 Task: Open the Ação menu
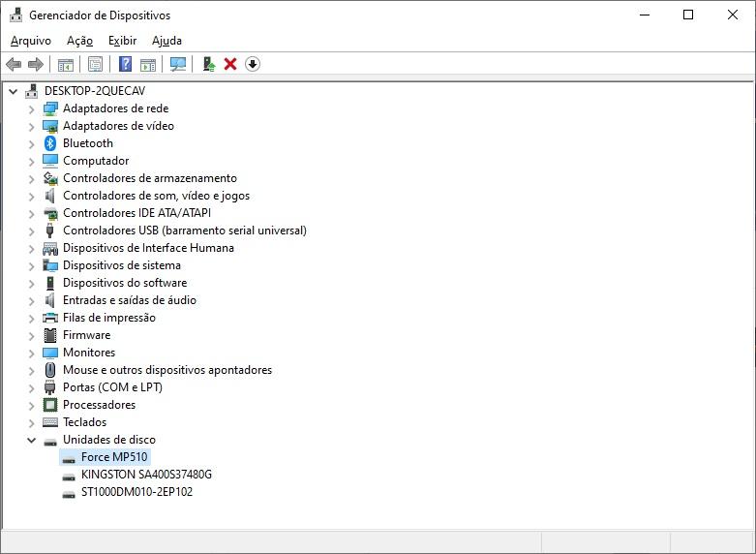coord(79,41)
